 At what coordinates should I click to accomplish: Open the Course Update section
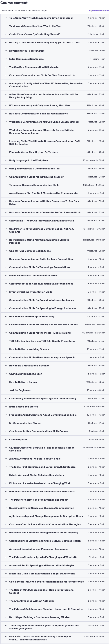pyautogui.click(x=55, y=440)
